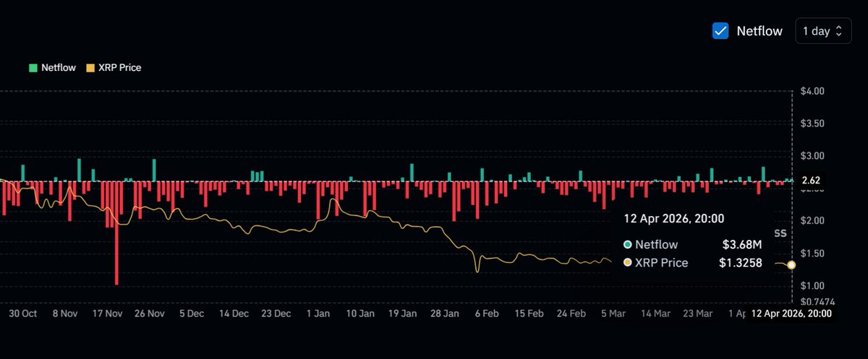Click the $4.00 axis label
The height and width of the screenshot is (359, 868).
(813, 91)
